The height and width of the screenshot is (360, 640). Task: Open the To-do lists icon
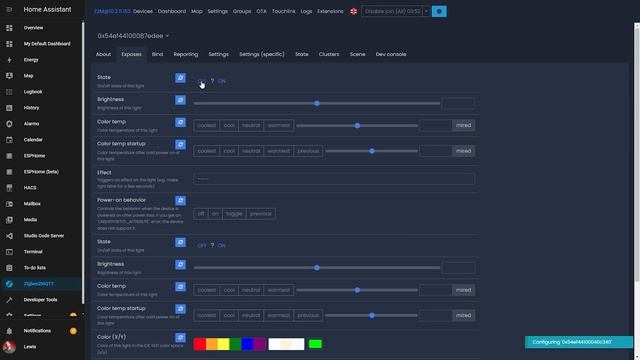[9, 268]
